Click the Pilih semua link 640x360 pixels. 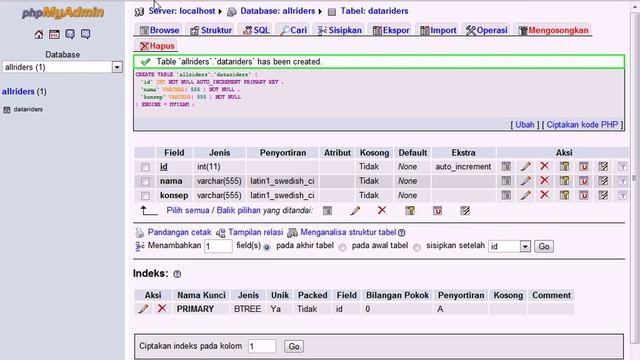[188, 210]
